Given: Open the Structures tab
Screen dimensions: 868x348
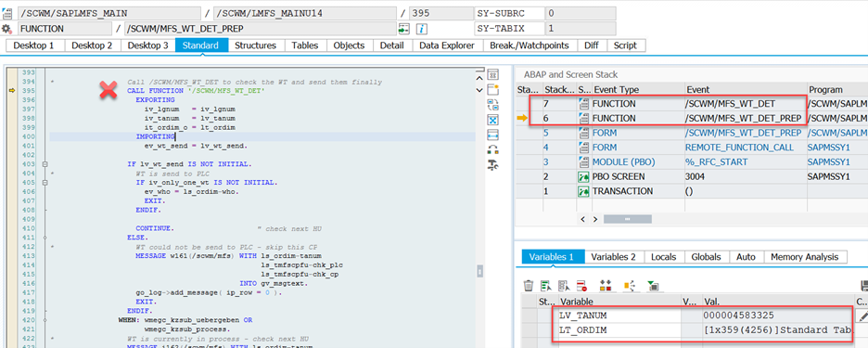Looking at the screenshot, I should [256, 45].
